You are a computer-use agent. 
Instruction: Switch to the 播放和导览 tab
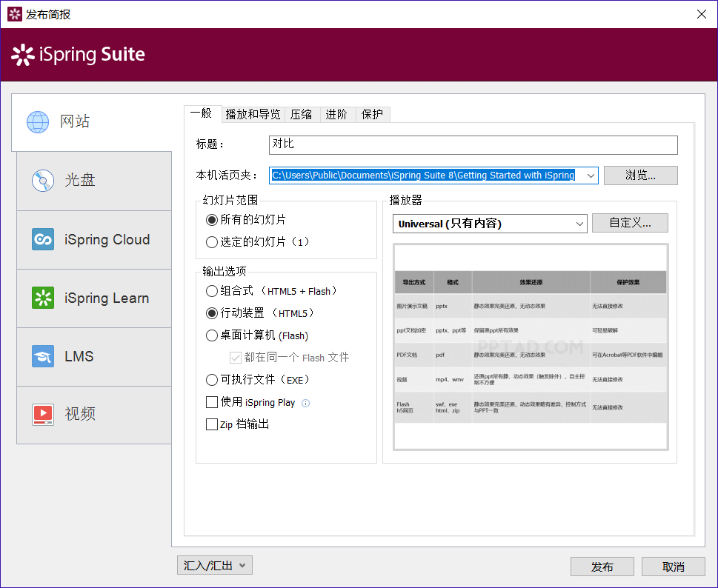[x=253, y=114]
